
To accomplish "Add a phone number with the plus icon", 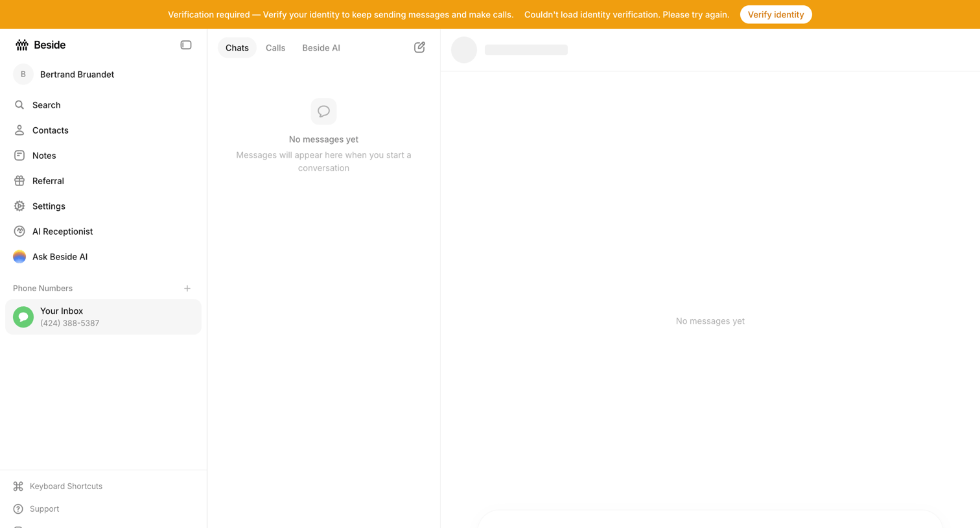I will point(187,289).
